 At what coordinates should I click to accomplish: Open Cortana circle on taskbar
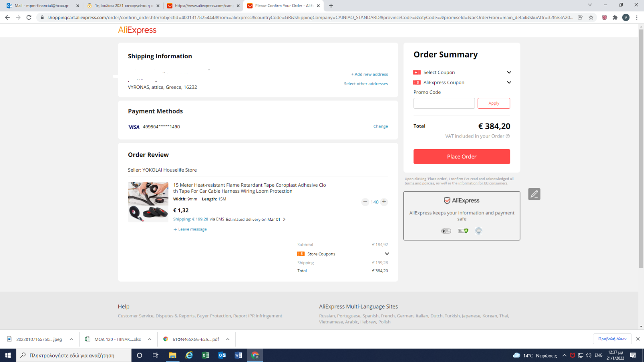coord(140,355)
